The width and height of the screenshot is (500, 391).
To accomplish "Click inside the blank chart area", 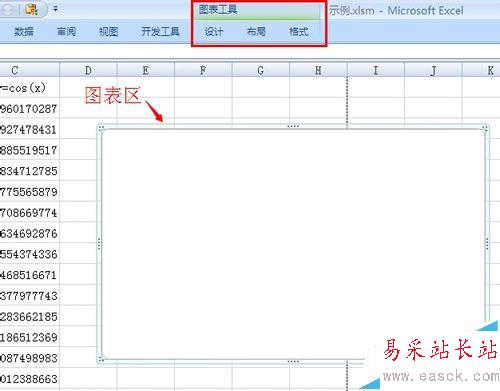I will 293,244.
